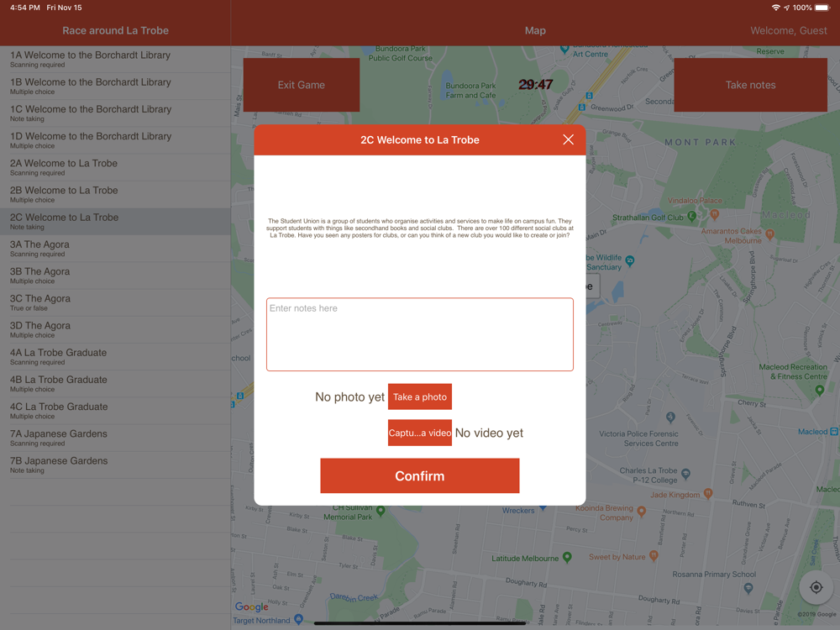This screenshot has height=630, width=840.
Task: Click the Capture a video button
Action: (419, 433)
